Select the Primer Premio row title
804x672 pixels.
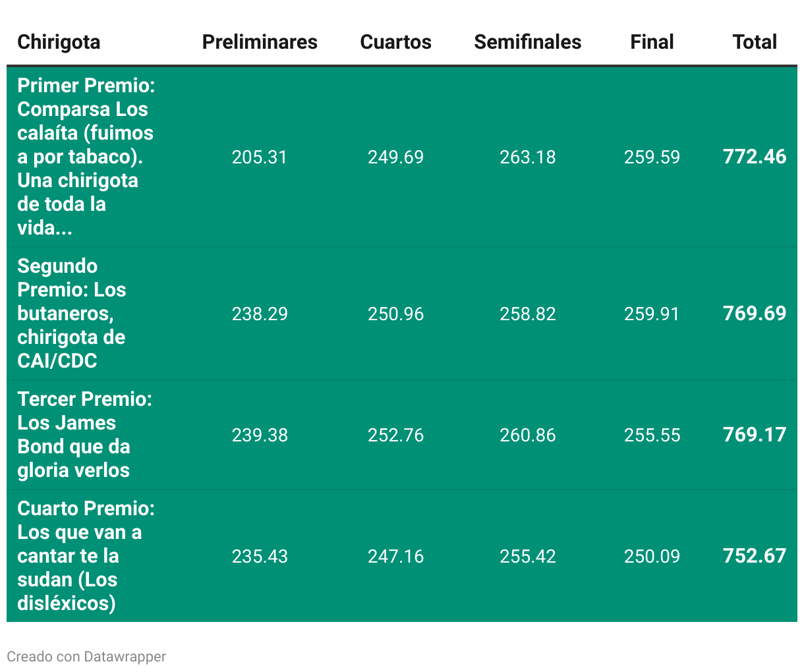click(x=86, y=157)
